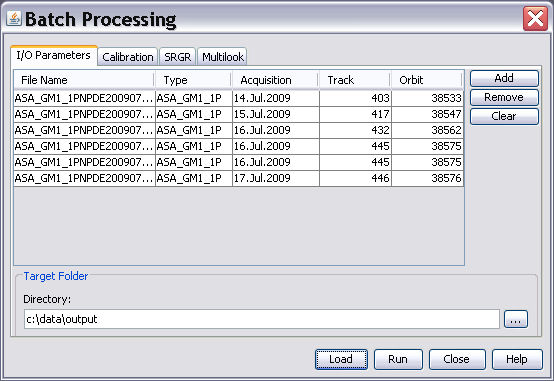Click the Add button
The width and height of the screenshot is (554, 381).
[504, 78]
